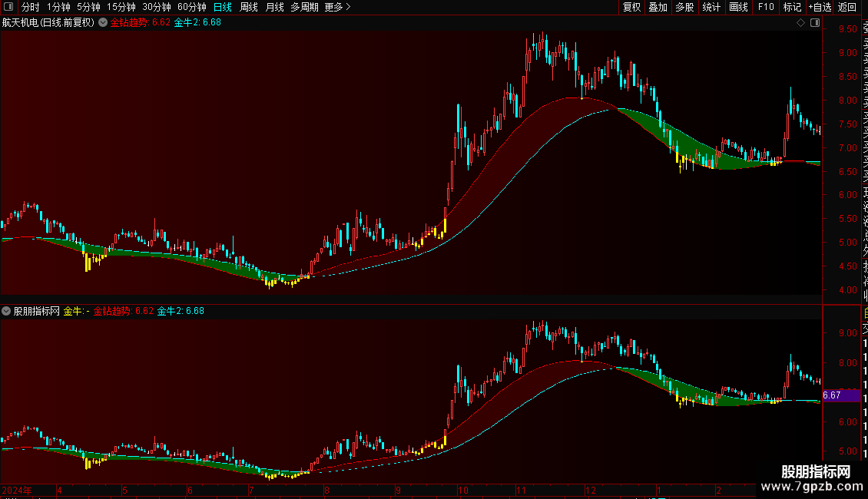Click the 金牛: - value in sub-chart header
The width and height of the screenshot is (868, 499).
click(76, 312)
